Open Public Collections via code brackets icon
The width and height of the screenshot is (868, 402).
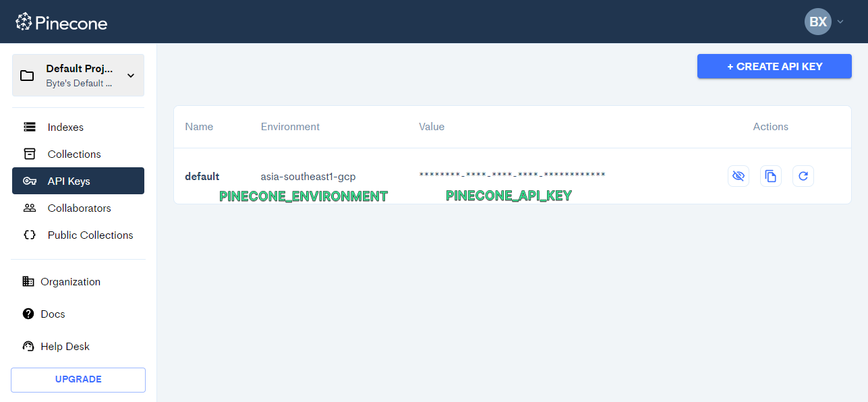(x=28, y=235)
